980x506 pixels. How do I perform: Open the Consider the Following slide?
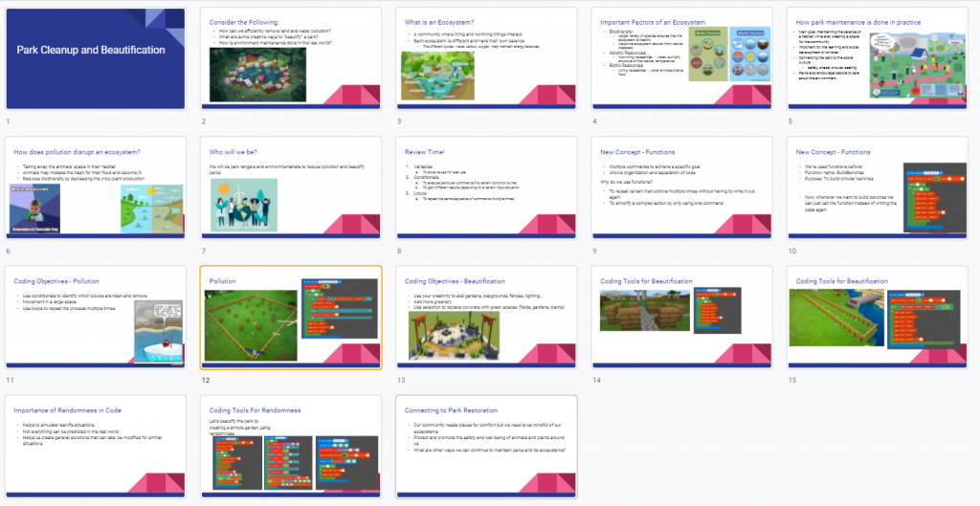pyautogui.click(x=291, y=58)
